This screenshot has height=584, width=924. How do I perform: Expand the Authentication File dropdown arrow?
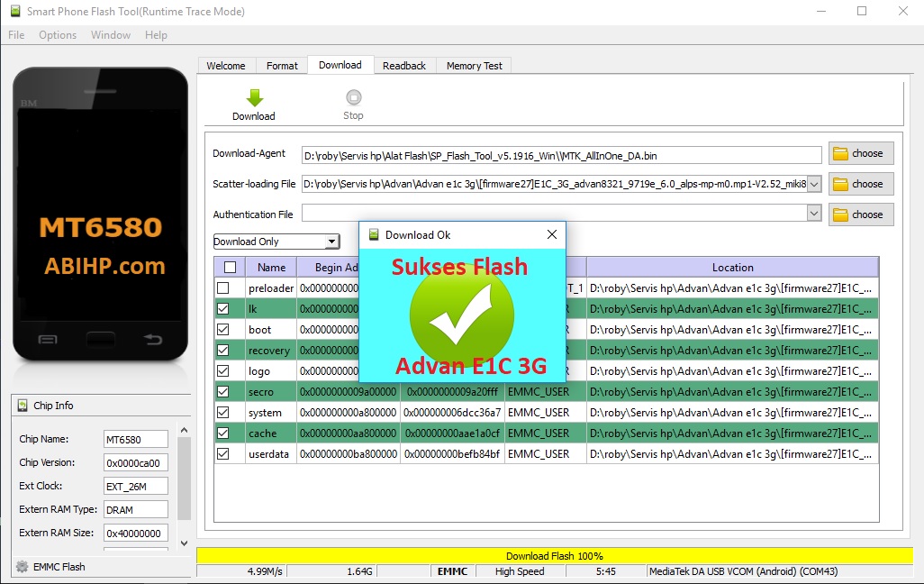coord(814,213)
